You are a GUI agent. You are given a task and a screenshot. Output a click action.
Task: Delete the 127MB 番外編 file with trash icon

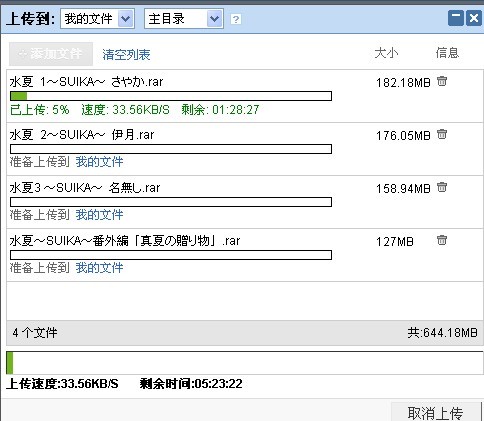pyautogui.click(x=442, y=240)
